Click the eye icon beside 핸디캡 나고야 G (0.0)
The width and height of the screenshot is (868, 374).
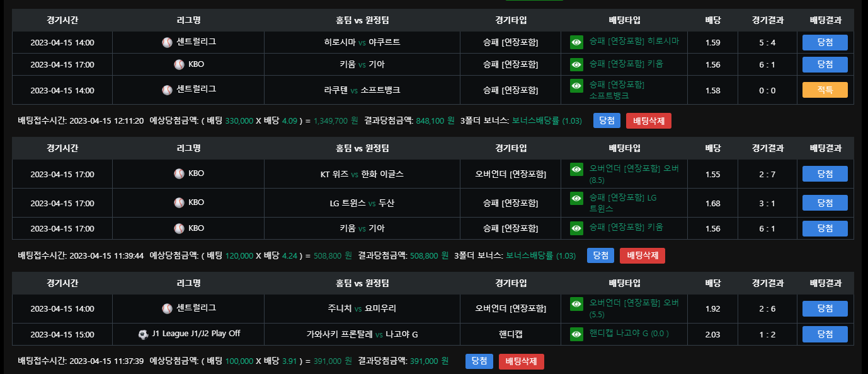[x=576, y=334]
